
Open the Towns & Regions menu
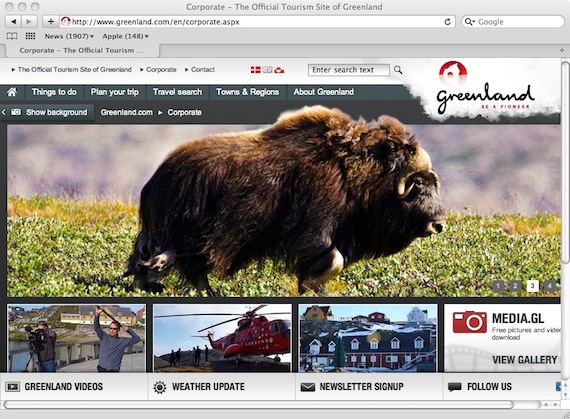248,92
